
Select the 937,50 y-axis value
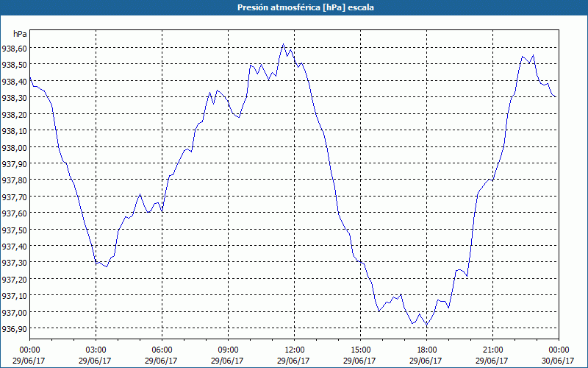(x=14, y=230)
